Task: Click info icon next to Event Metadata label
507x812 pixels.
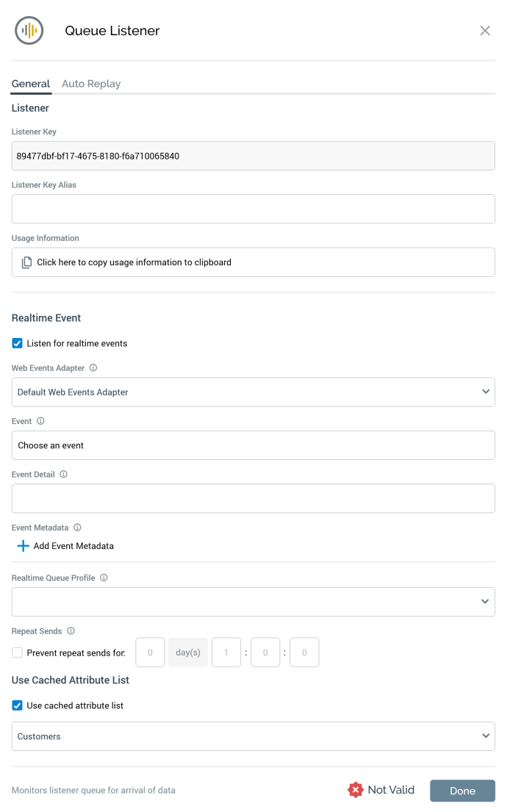Action: click(77, 528)
